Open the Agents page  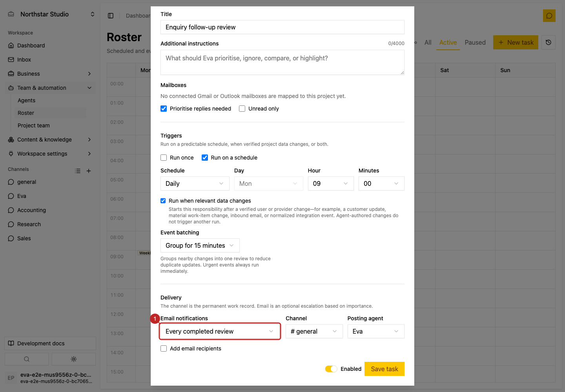(x=50, y=100)
